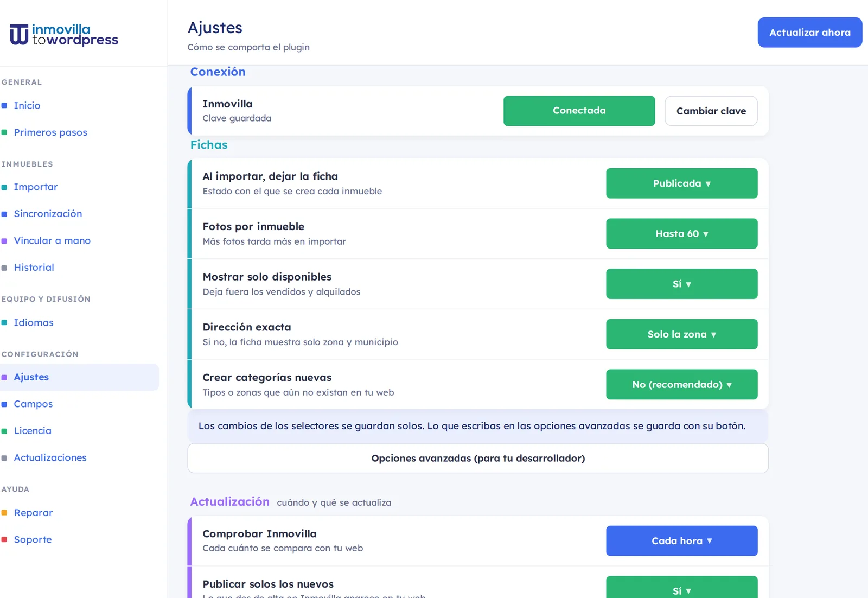Image resolution: width=868 pixels, height=598 pixels.
Task: Open the Inicio sidebar item
Action: 27,105
